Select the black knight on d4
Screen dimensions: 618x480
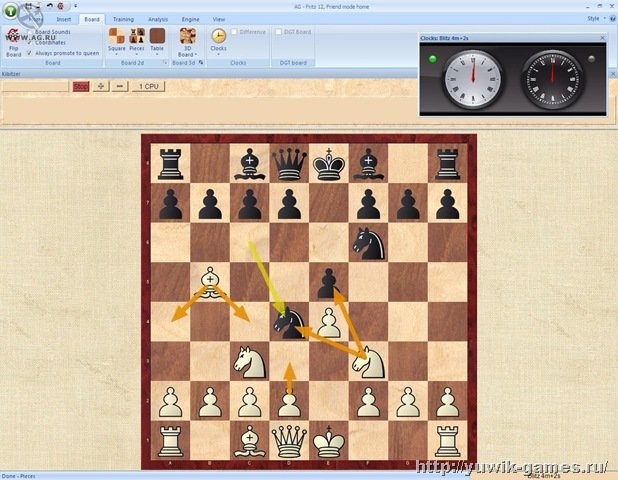coord(289,322)
